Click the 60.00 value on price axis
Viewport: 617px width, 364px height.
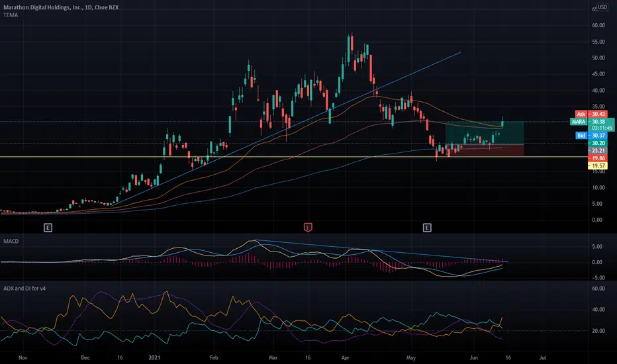tap(598, 25)
